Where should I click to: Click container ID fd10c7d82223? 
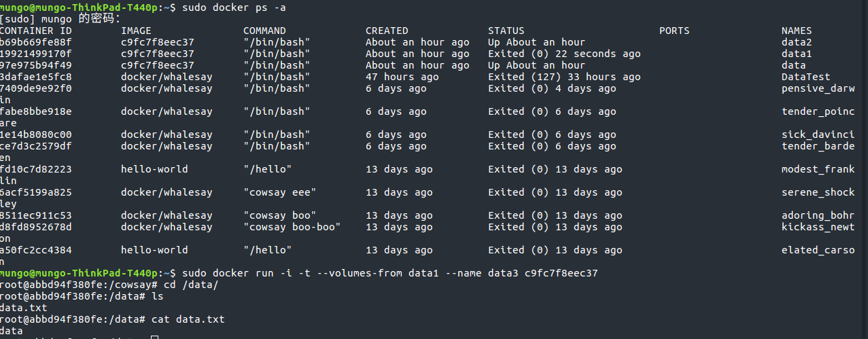click(x=36, y=169)
